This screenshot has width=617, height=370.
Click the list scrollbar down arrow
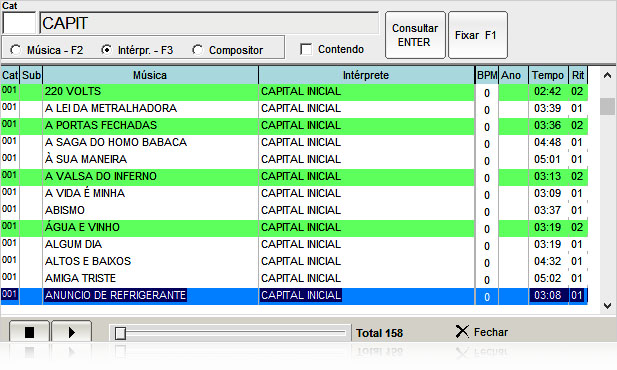coord(607,305)
